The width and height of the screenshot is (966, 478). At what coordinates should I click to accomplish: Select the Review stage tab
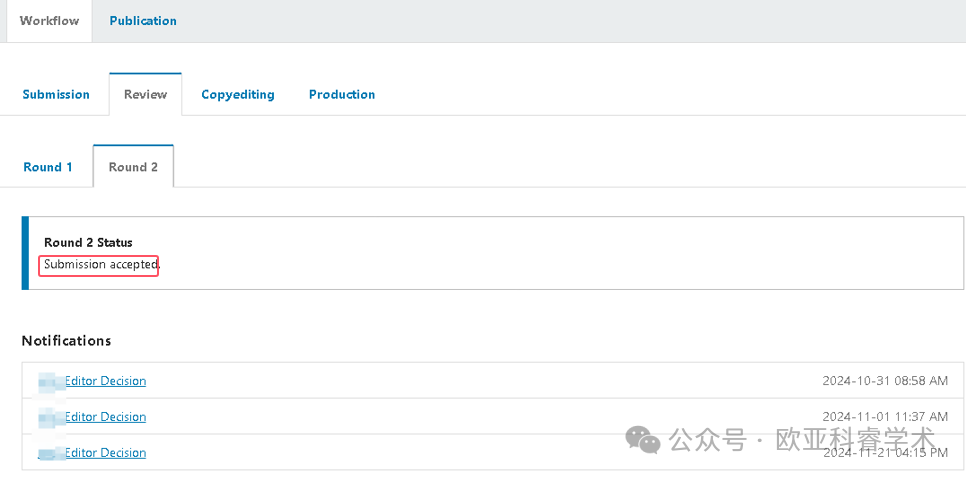(x=145, y=95)
